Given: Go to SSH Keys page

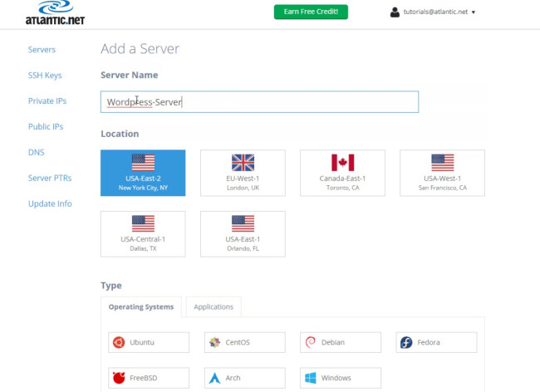Looking at the screenshot, I should [45, 76].
